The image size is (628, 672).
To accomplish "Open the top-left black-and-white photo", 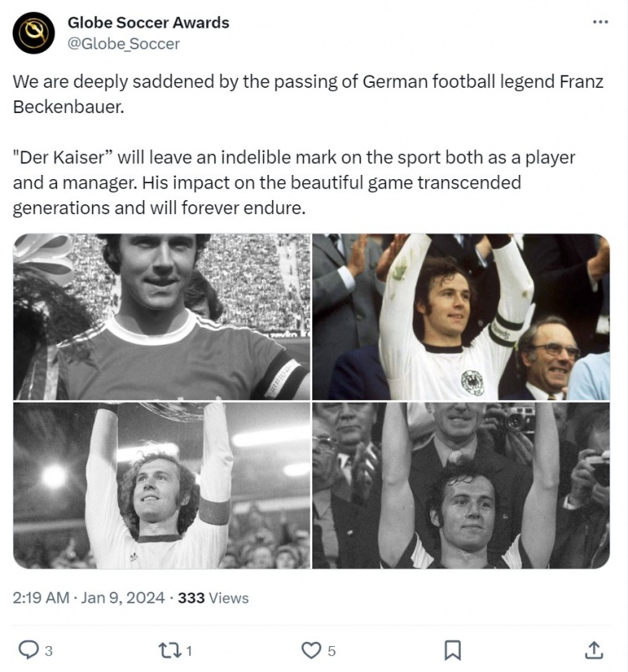I will coord(162,316).
